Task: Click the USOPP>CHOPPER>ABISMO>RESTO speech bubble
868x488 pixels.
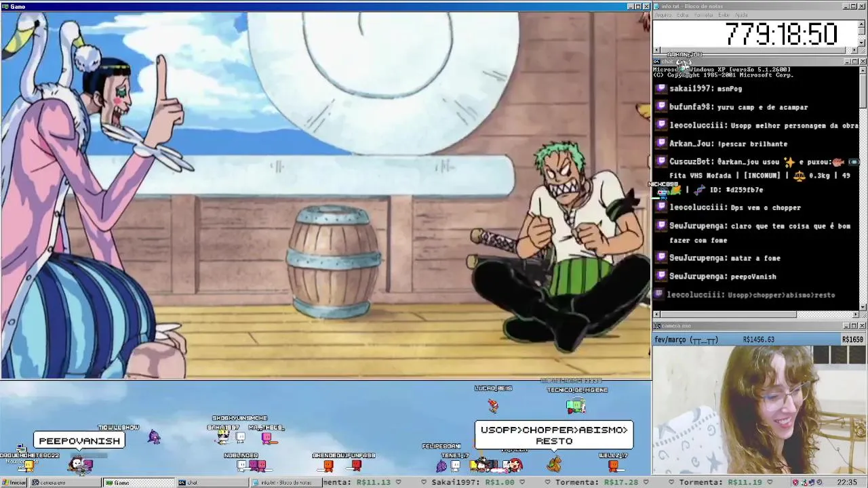Action: click(x=554, y=435)
